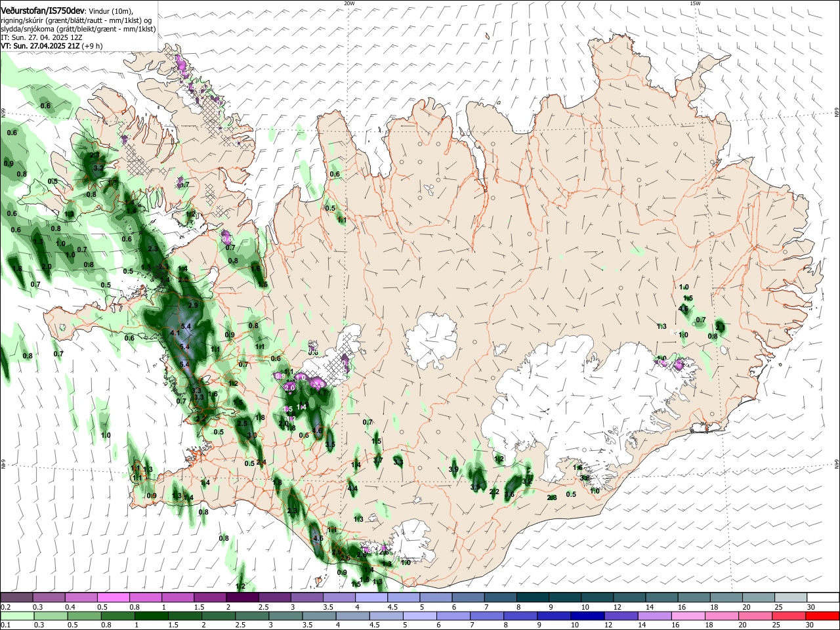This screenshot has width=840, height=630.
Task: Click the 3.2 value off the Westfjords coast
Action: tap(98, 169)
